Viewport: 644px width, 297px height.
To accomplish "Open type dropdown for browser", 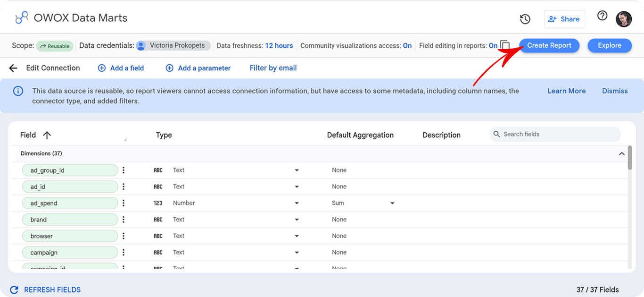I will [x=297, y=236].
